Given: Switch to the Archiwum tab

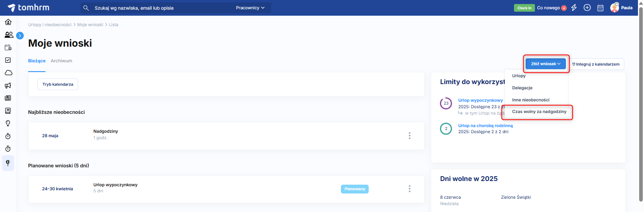Looking at the screenshot, I should 61,61.
